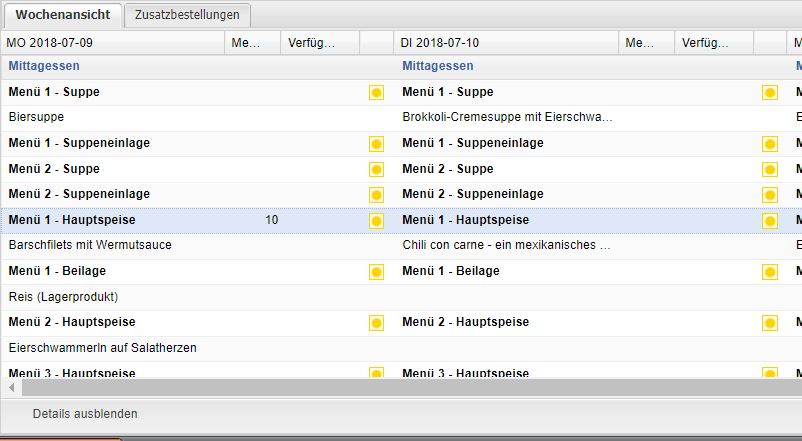The height and width of the screenshot is (441, 802).
Task: Click yellow icon for Monday Menü 2 - Hauptspeise
Action: click(376, 322)
